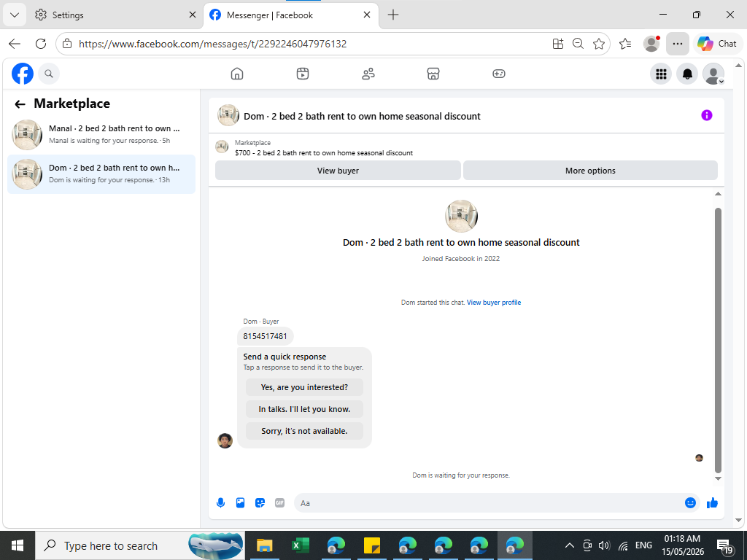Open volume control in system tray
747x560 pixels.
coord(604,545)
